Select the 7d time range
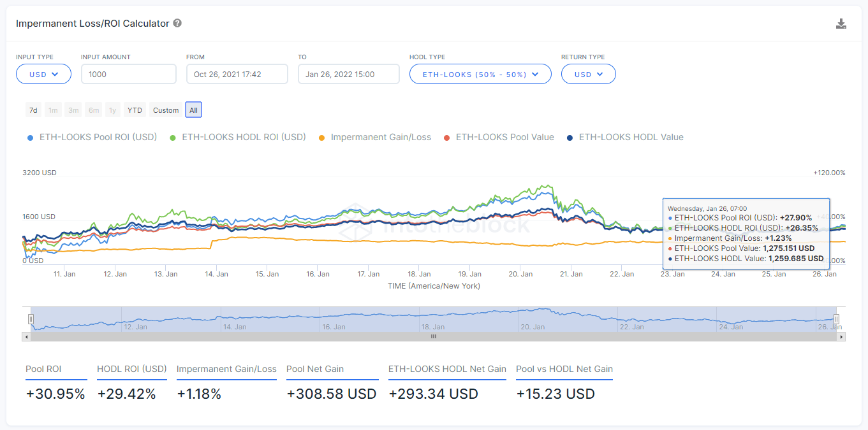The width and height of the screenshot is (868, 430). coord(33,110)
